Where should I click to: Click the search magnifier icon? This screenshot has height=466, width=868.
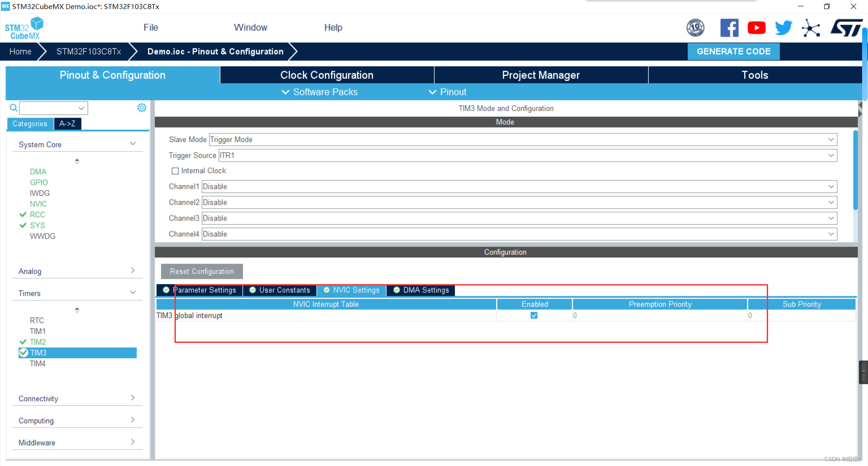[x=14, y=108]
